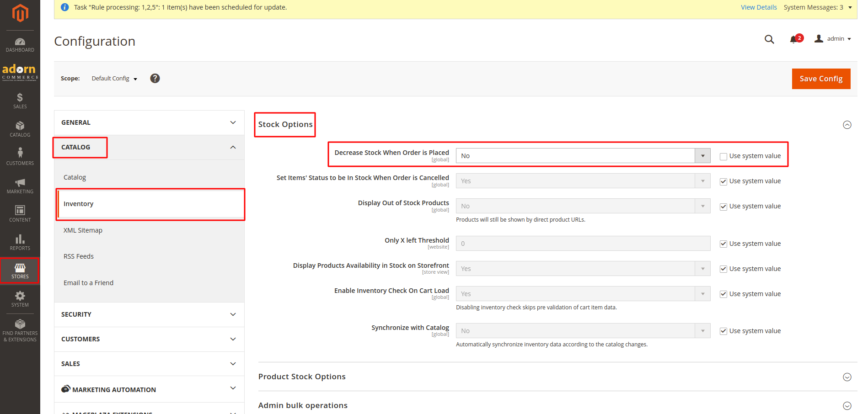Click the View Details link
Image resolution: width=868 pixels, height=414 pixels.
(x=759, y=7)
